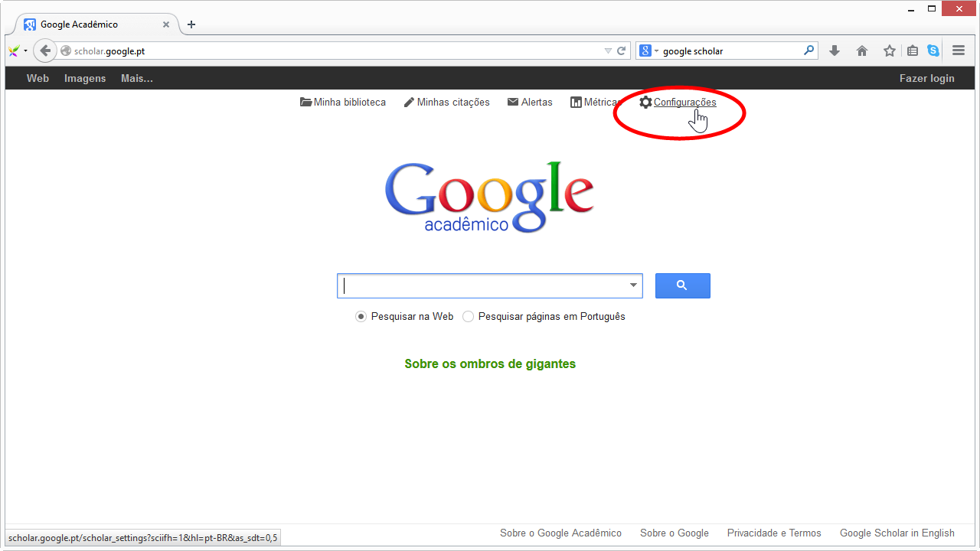The height and width of the screenshot is (551, 980).
Task: Open Web in the black bar
Action: click(38, 78)
